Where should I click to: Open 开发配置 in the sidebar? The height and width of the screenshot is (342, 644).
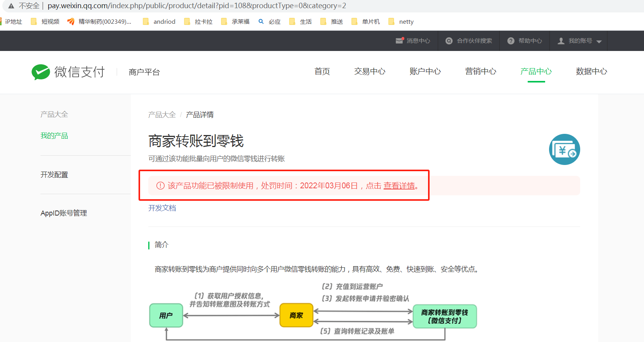point(54,175)
